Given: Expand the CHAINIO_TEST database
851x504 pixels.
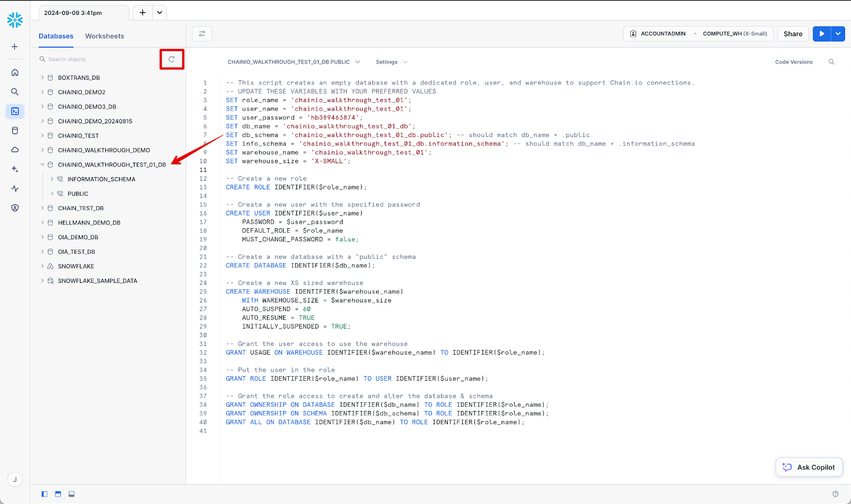Looking at the screenshot, I should pyautogui.click(x=43, y=136).
